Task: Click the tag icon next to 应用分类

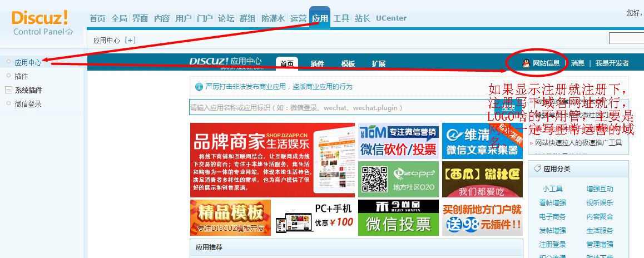Action: click(537, 169)
